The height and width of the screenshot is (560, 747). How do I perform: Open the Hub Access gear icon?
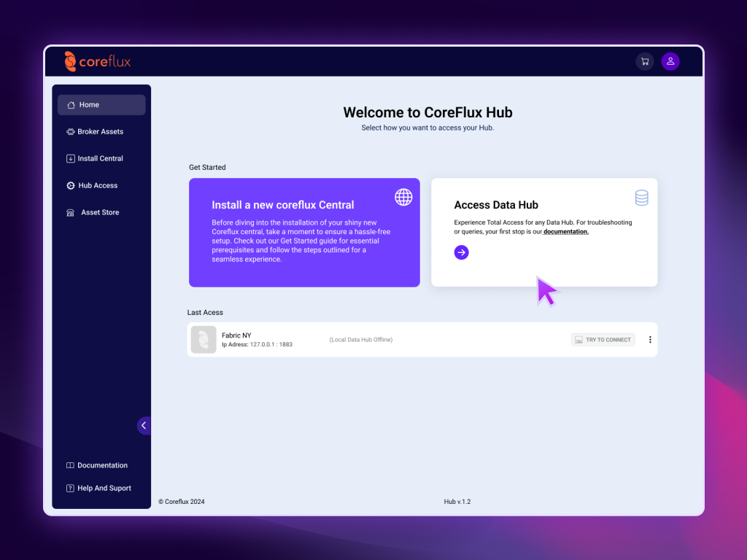coord(69,185)
